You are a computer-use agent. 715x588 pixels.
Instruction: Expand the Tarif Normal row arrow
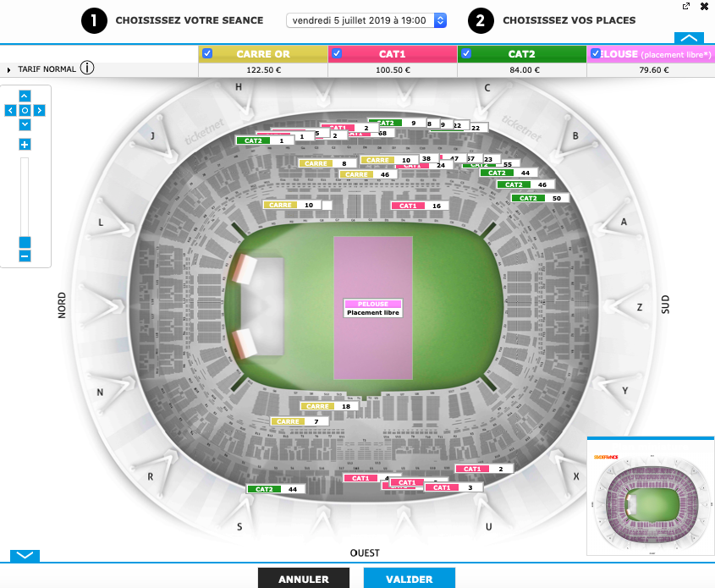coord(9,69)
